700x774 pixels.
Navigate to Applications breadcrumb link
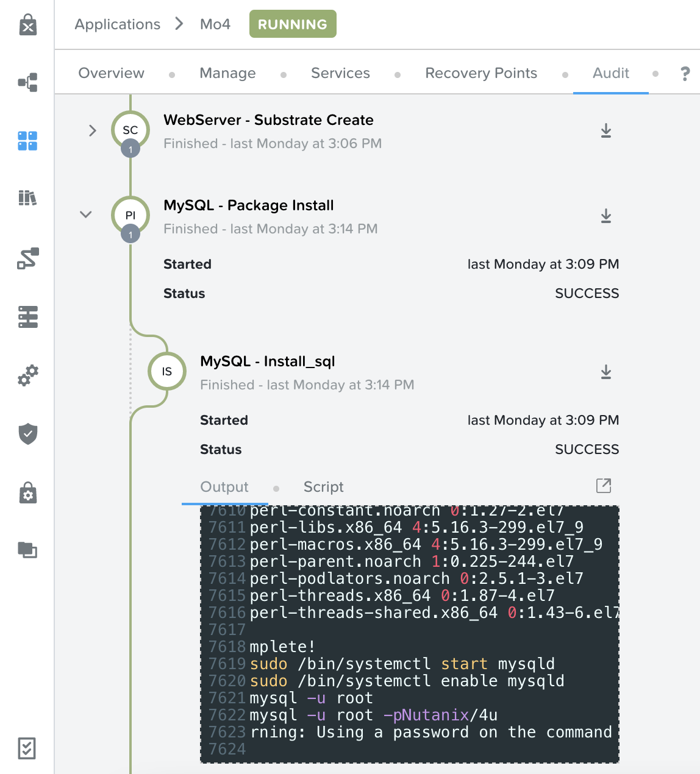118,24
